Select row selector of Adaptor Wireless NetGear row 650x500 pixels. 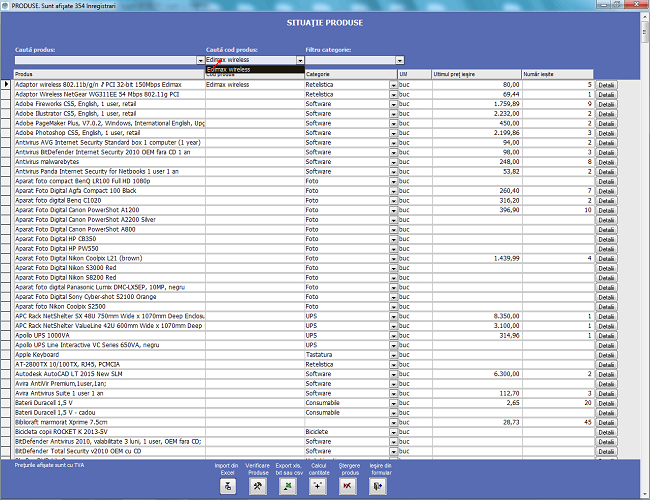click(x=5, y=95)
